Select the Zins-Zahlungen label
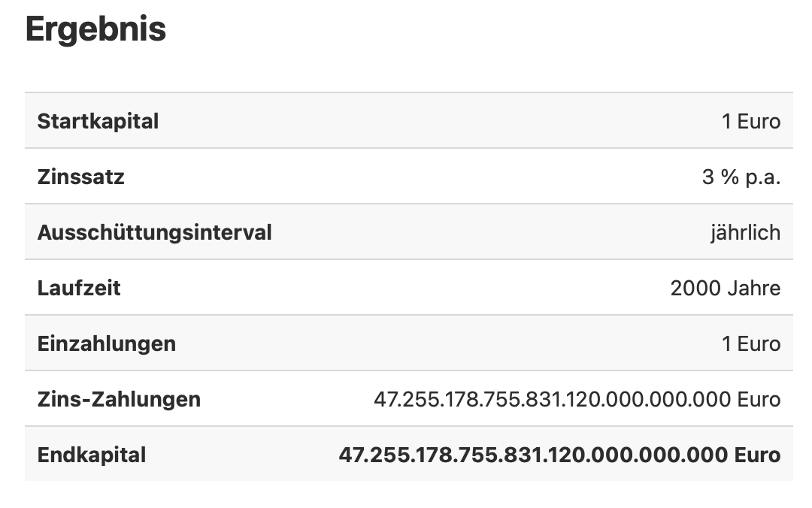Screen dimensions: 812x508 119,399
